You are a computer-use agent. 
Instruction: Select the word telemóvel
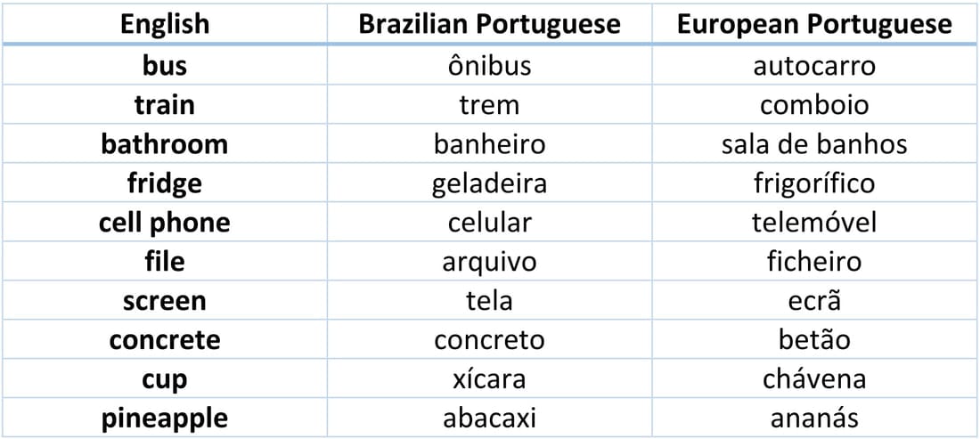click(814, 223)
